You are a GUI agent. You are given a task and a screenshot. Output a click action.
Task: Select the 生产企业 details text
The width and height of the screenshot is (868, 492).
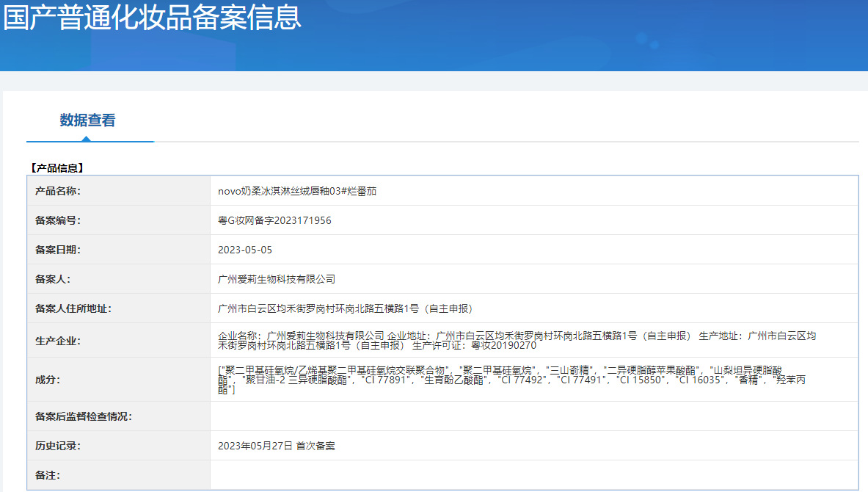pyautogui.click(x=517, y=341)
